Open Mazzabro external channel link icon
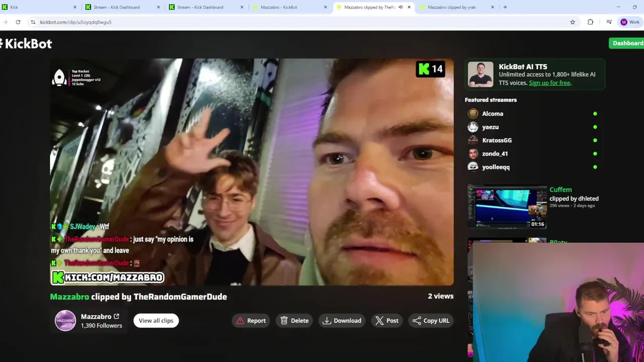The height and width of the screenshot is (362, 644). point(117,316)
